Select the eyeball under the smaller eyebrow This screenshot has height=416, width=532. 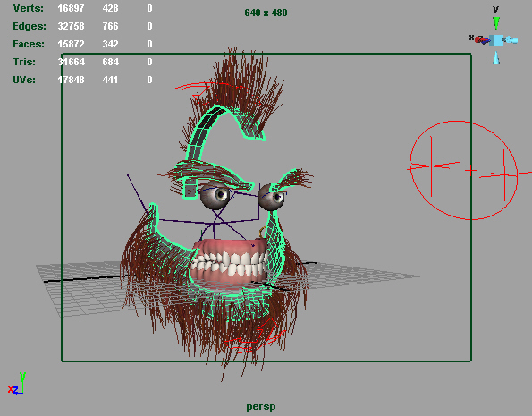click(x=272, y=197)
